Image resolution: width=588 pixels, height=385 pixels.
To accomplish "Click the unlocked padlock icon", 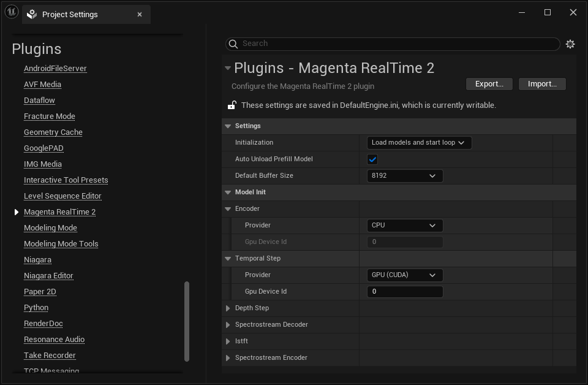I will 232,105.
